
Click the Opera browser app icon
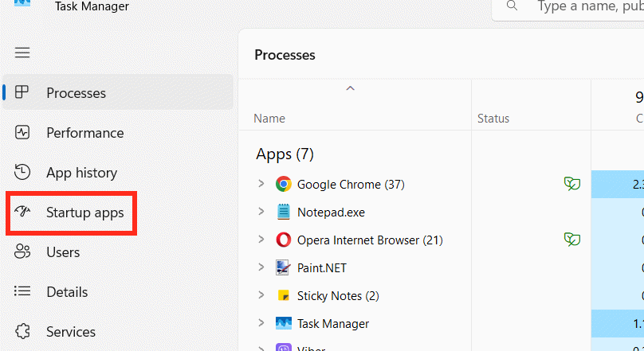(284, 240)
